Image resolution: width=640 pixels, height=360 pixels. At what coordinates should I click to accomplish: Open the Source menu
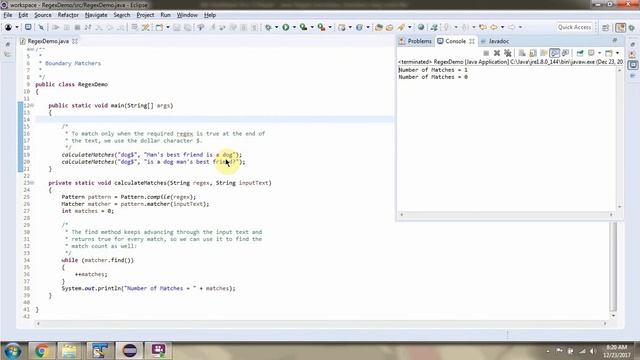point(42,15)
